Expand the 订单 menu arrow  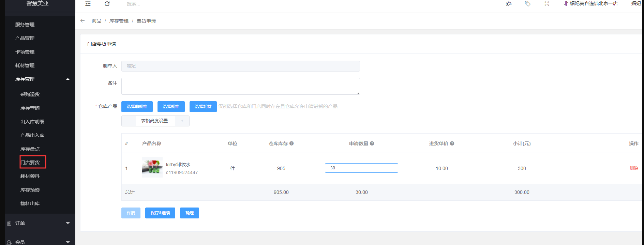pos(68,223)
